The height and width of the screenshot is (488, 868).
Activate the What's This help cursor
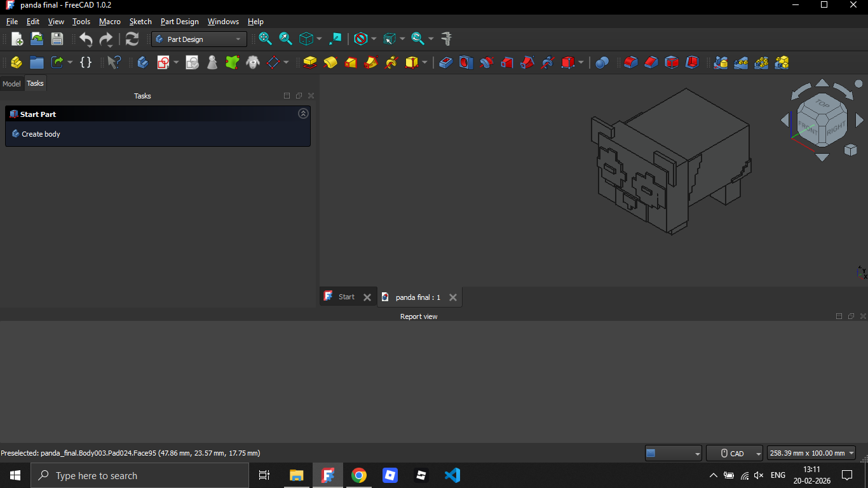(x=114, y=62)
